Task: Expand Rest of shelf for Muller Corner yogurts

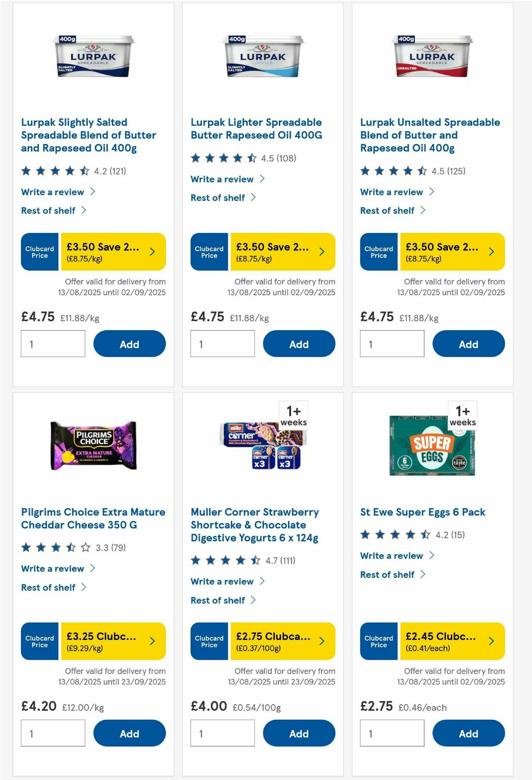Action: [218, 600]
